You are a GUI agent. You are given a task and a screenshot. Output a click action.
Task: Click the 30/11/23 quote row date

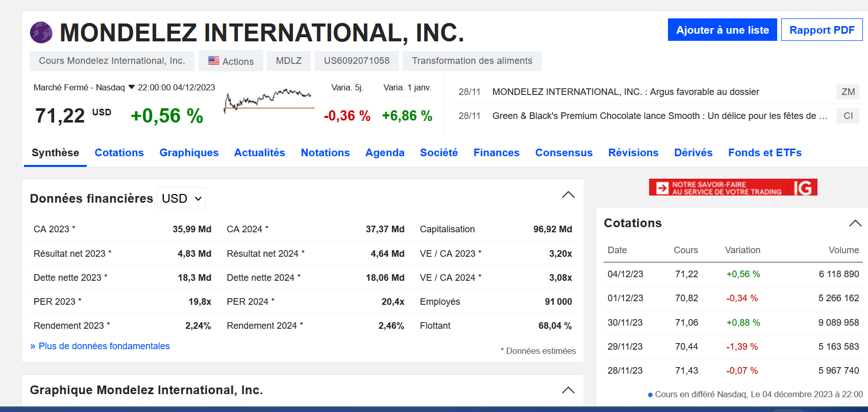pos(625,323)
